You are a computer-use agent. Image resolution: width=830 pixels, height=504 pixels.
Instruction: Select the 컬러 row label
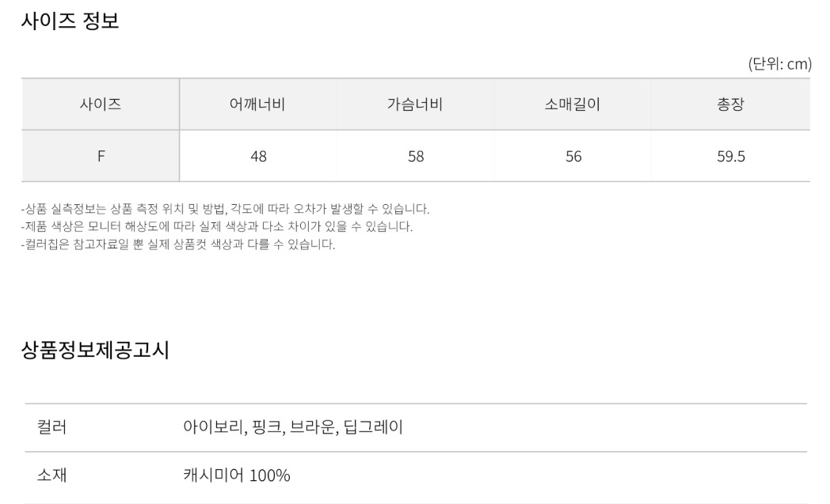[52, 427]
